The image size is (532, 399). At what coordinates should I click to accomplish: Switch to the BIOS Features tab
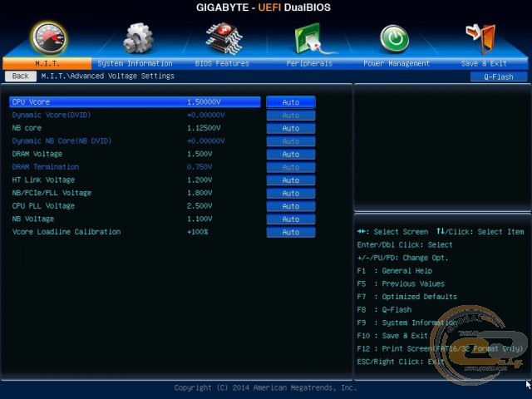pos(222,63)
